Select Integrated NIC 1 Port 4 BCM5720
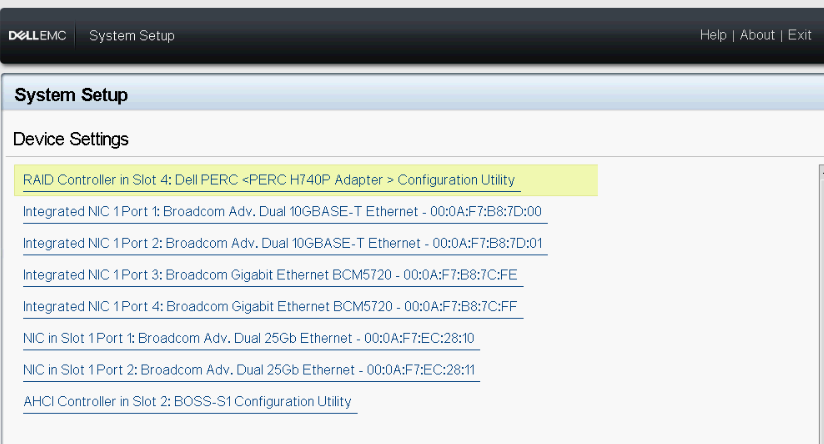The image size is (824, 444). click(270, 306)
